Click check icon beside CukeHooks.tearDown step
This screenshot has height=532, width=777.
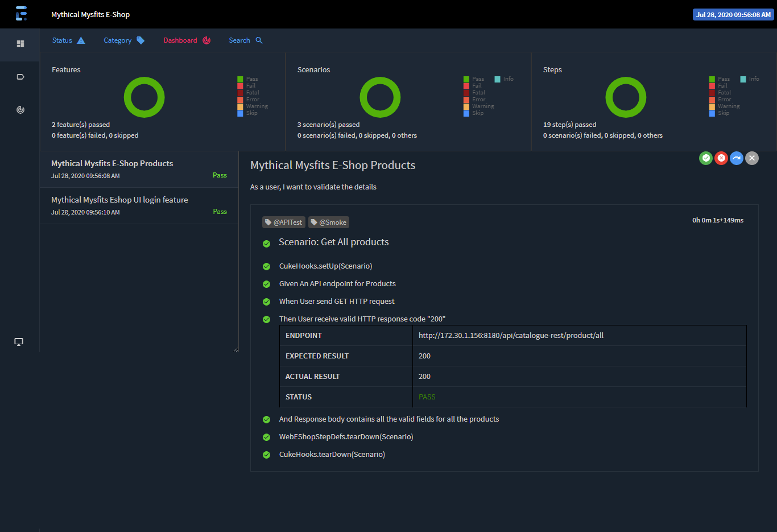click(x=266, y=455)
